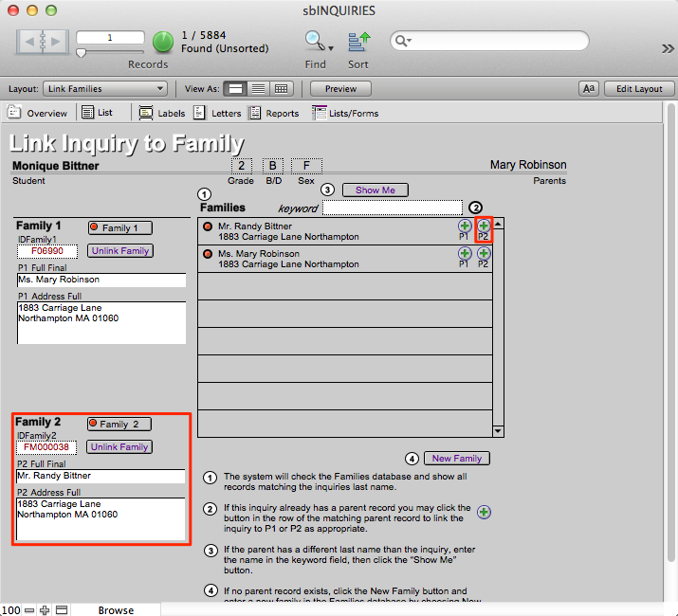Link Randy Bittner as P1 with plus icon
The height and width of the screenshot is (616, 678).
[464, 226]
